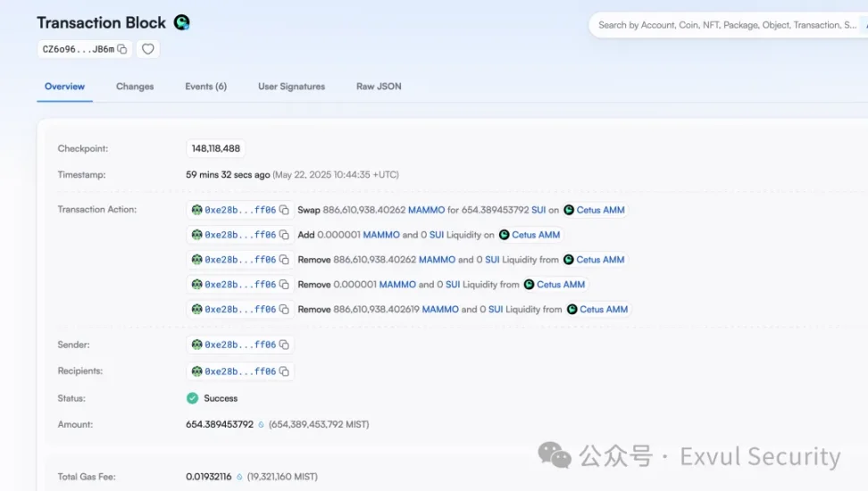The height and width of the screenshot is (491, 868).
Task: Copy address in the Add liquidity row
Action: (284, 235)
